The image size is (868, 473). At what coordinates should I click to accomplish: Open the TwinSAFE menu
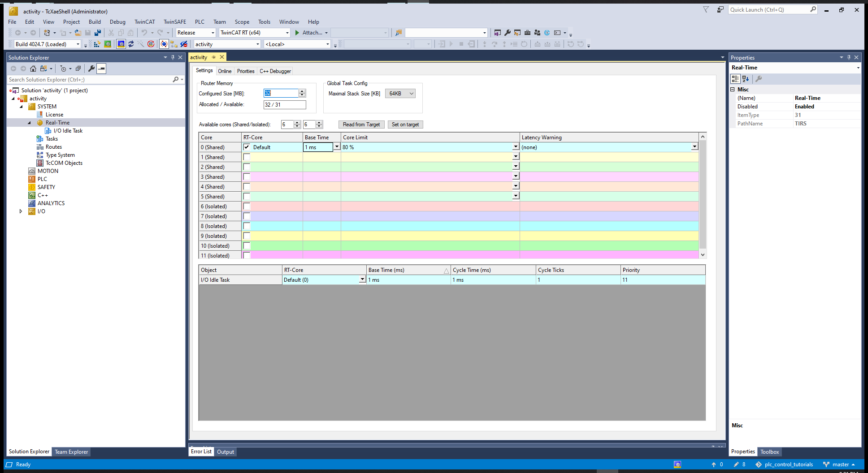coord(174,21)
